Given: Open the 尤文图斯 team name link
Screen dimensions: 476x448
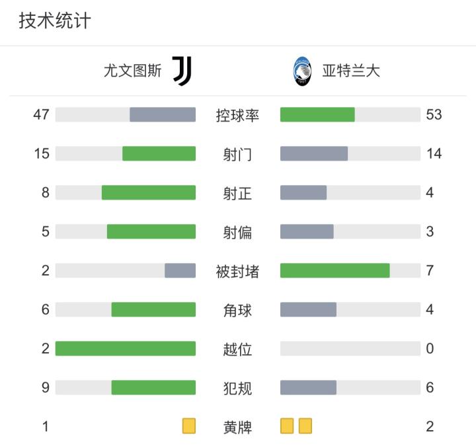Looking at the screenshot, I should (132, 71).
